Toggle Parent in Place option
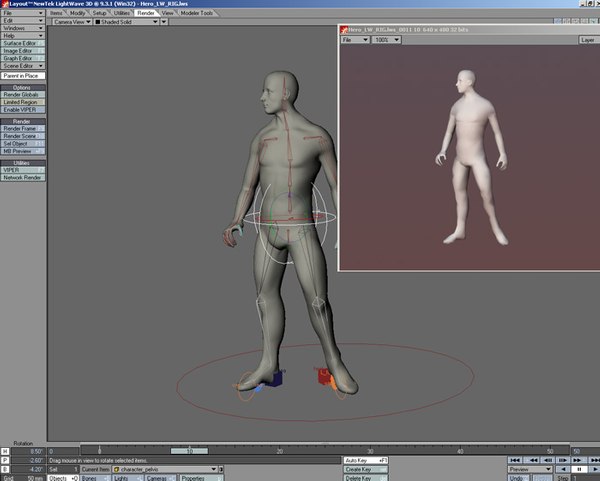600x481 pixels. point(23,76)
